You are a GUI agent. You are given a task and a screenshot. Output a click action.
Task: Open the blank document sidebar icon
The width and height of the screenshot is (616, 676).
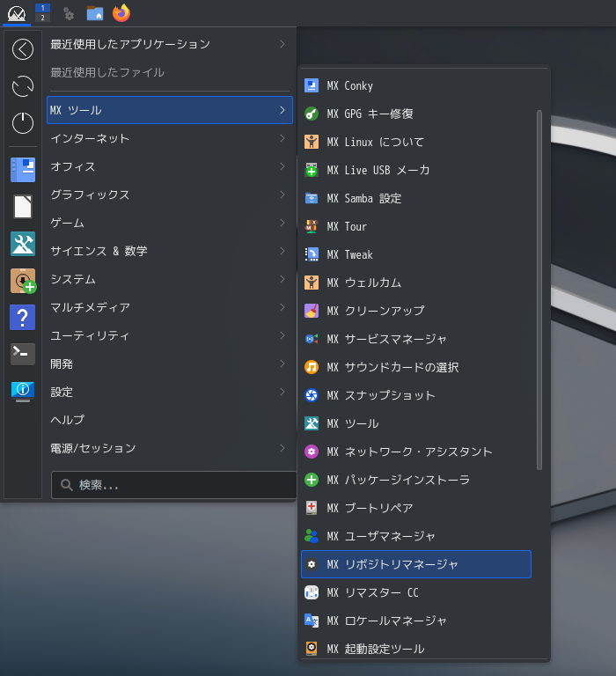pyautogui.click(x=23, y=207)
